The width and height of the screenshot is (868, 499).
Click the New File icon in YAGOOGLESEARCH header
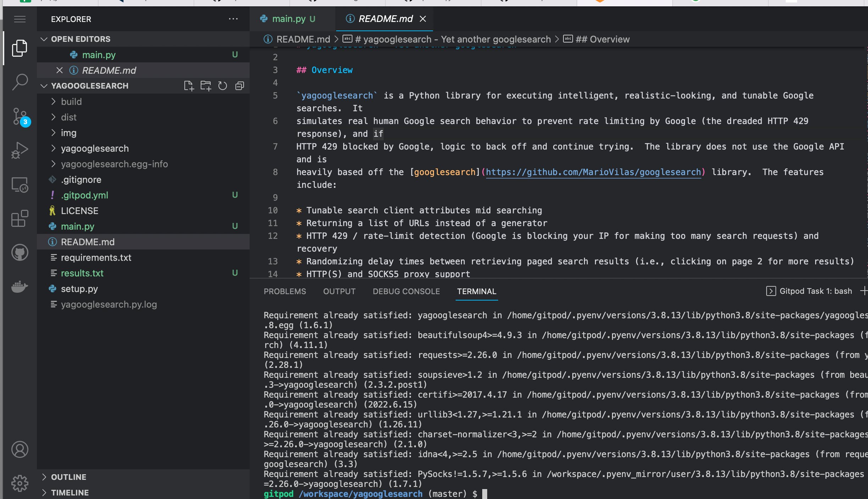[189, 86]
